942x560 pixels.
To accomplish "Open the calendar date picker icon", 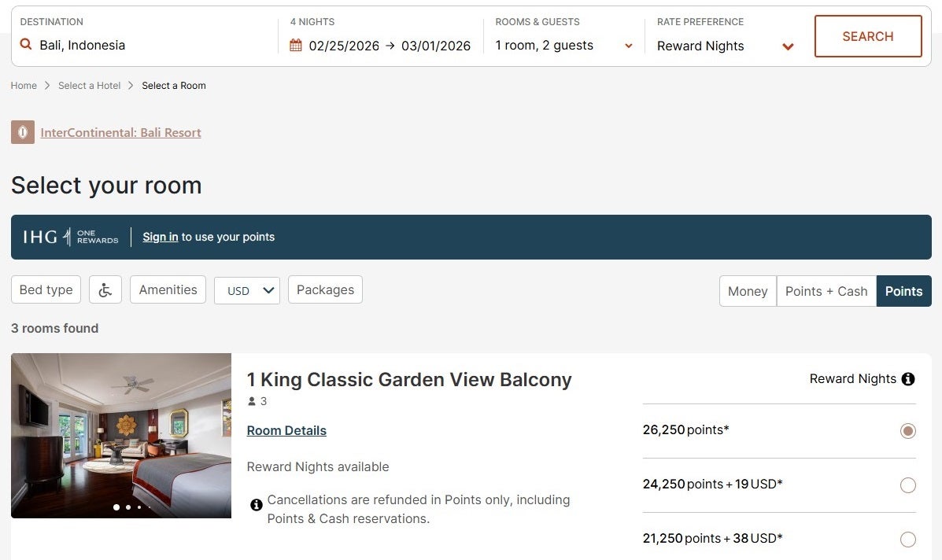I will tap(296, 45).
